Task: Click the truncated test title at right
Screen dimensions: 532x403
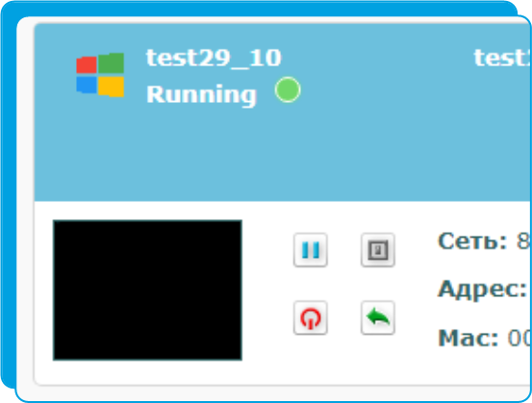Action: [502, 58]
